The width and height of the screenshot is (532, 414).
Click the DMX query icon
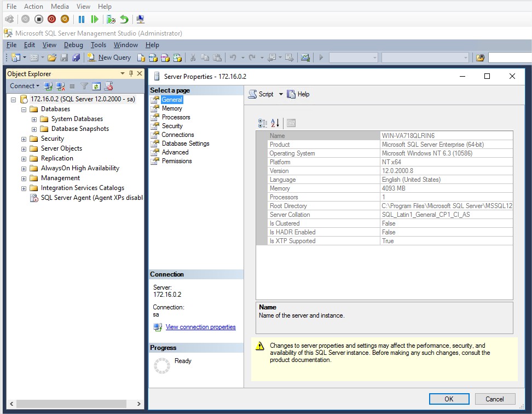point(165,58)
